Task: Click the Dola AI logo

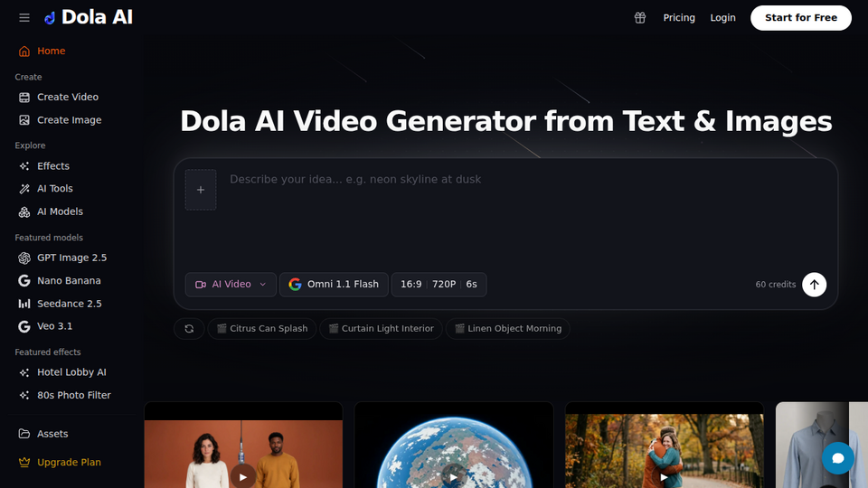Action: click(89, 18)
